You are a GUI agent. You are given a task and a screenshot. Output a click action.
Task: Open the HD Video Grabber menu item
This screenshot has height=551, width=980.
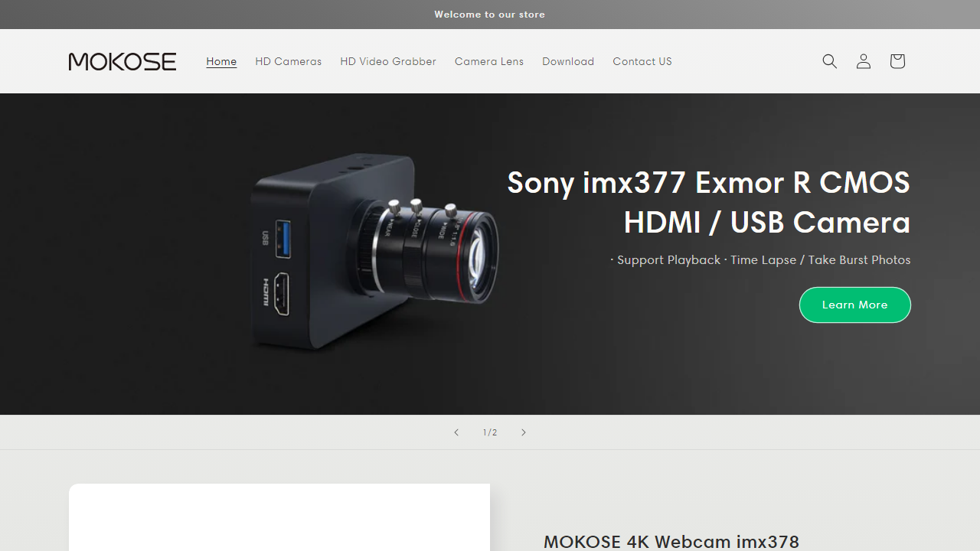pos(388,61)
